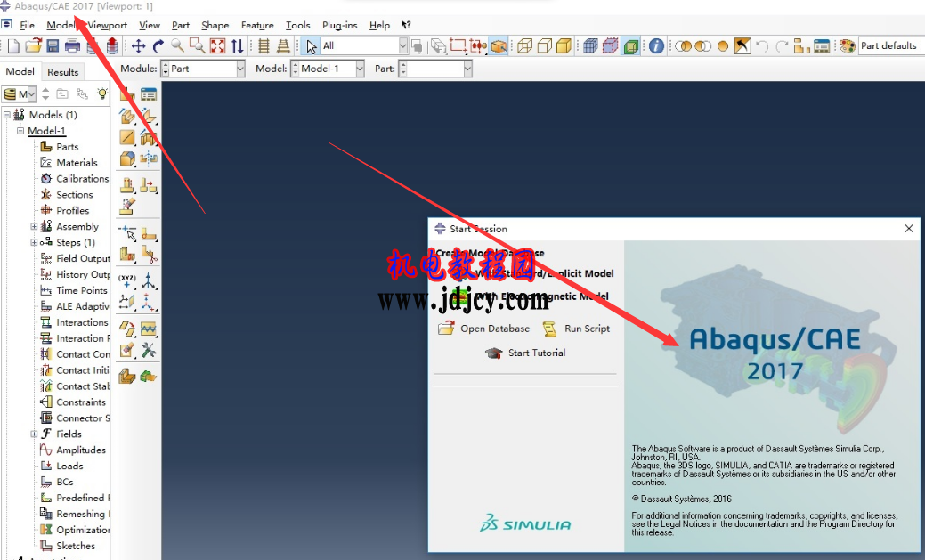Switch to the Results tab
The height and width of the screenshot is (560, 925).
tap(62, 72)
